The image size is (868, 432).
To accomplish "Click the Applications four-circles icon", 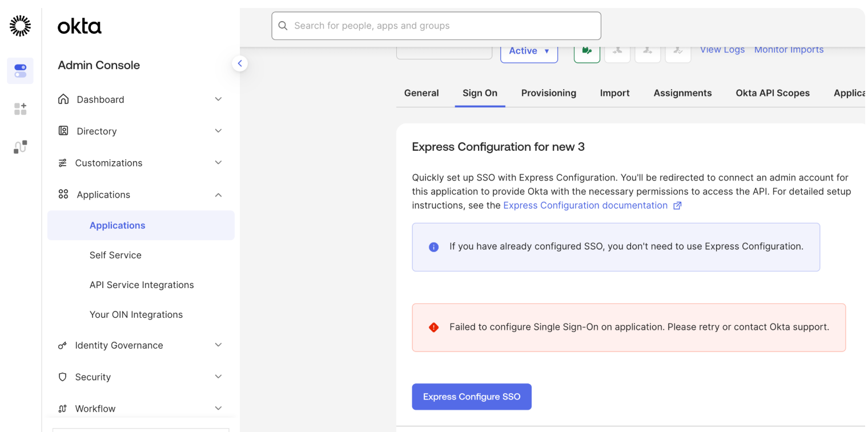I will click(x=63, y=194).
